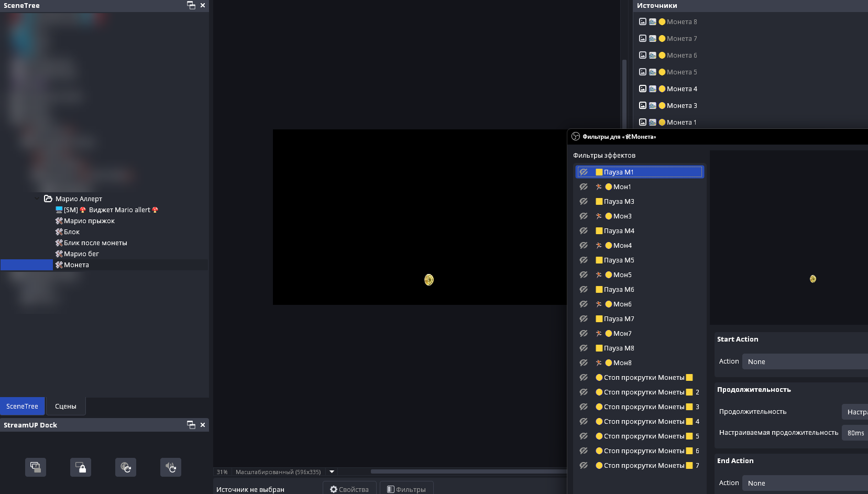Enable the Мон3 filter via eye icon
This screenshot has width=868, height=494.
point(584,216)
